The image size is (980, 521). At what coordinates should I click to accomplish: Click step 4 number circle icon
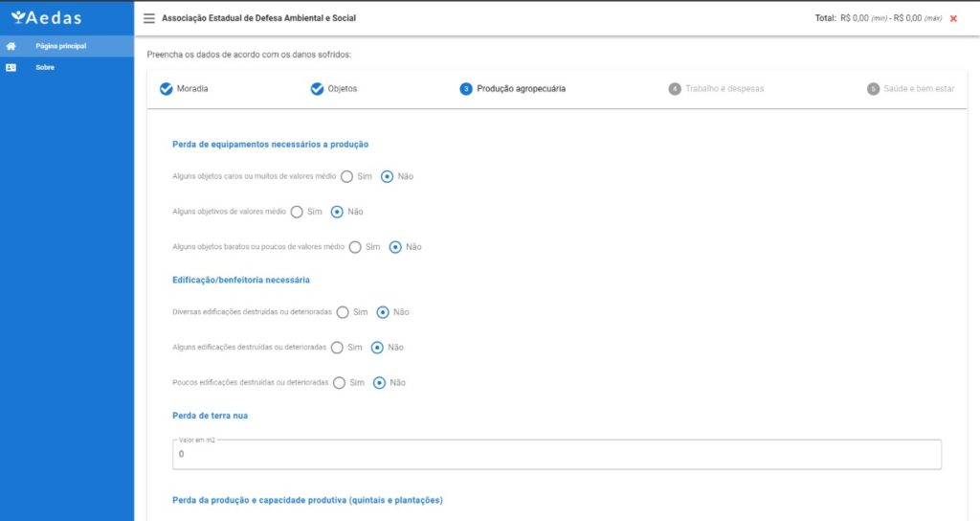point(675,89)
